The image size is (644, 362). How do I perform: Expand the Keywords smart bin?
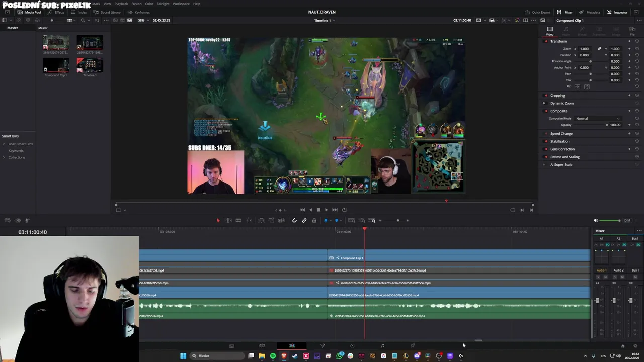pyautogui.click(x=16, y=150)
